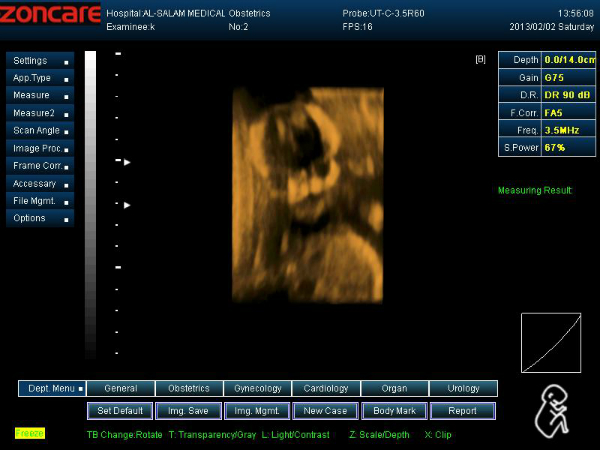Choose the Urology department tab
600x450 pixels.
point(463,388)
